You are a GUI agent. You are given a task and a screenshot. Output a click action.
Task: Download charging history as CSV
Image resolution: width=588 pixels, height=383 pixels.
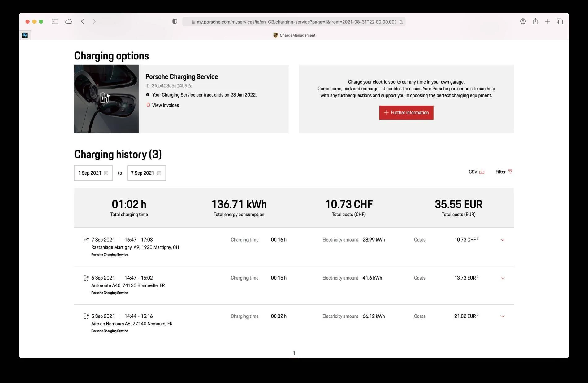coord(476,172)
